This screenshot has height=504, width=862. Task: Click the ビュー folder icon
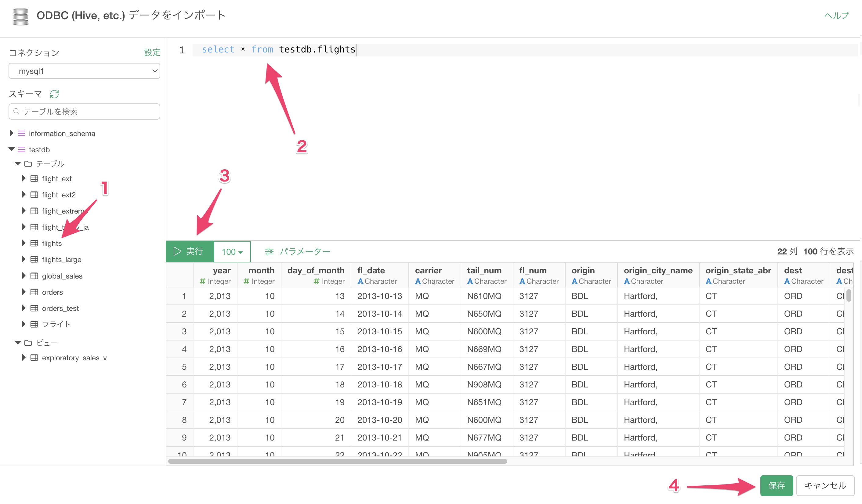pyautogui.click(x=28, y=343)
